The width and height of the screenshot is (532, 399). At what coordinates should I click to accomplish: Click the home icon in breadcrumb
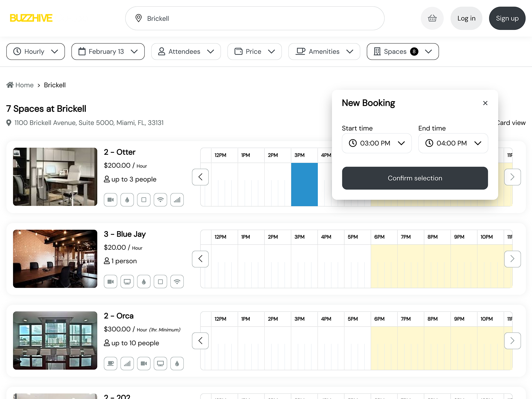(10, 85)
